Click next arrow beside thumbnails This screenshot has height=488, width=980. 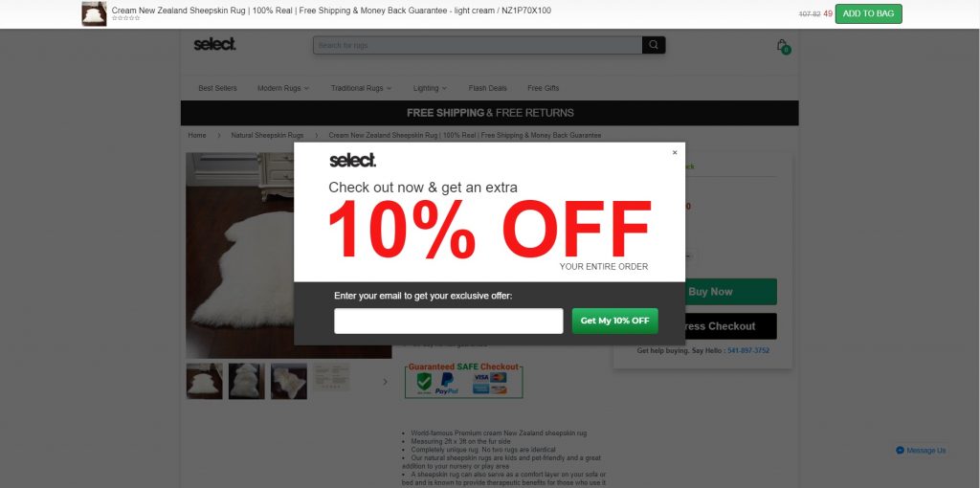(385, 382)
